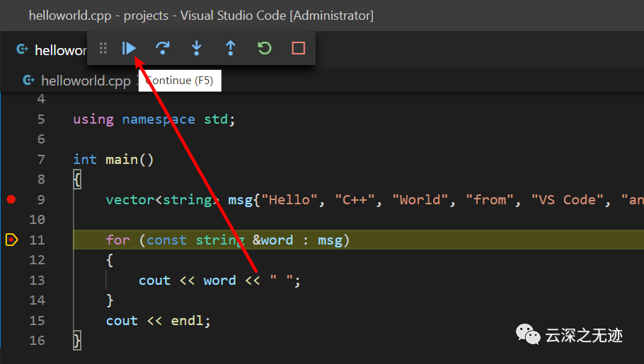This screenshot has height=364, width=644.
Task: Click the "from" string literal
Action: click(490, 199)
